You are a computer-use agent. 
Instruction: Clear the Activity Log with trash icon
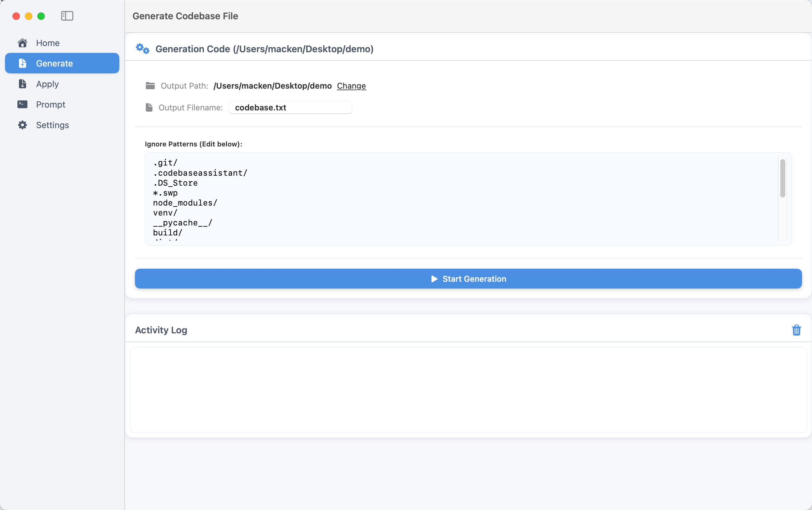coord(796,330)
